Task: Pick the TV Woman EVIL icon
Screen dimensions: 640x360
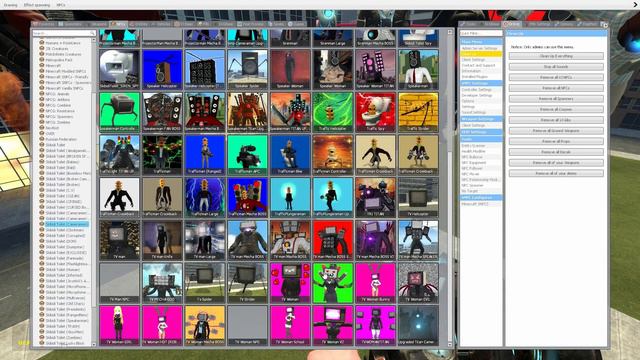Action: click(418, 283)
